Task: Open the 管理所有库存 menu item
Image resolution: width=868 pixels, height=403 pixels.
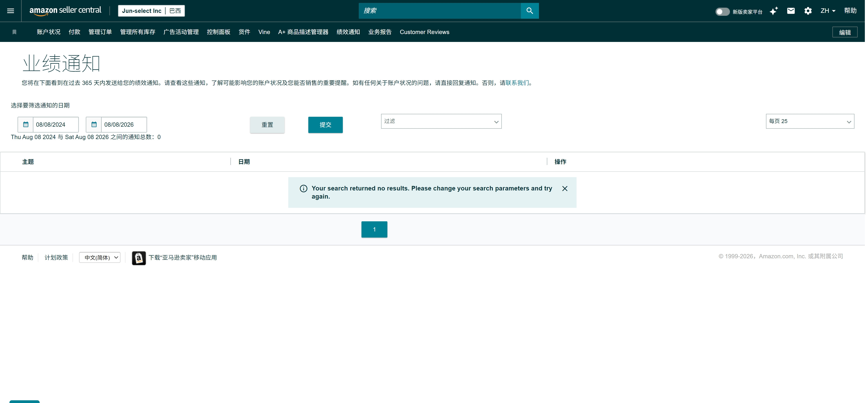Action: pyautogui.click(x=137, y=32)
